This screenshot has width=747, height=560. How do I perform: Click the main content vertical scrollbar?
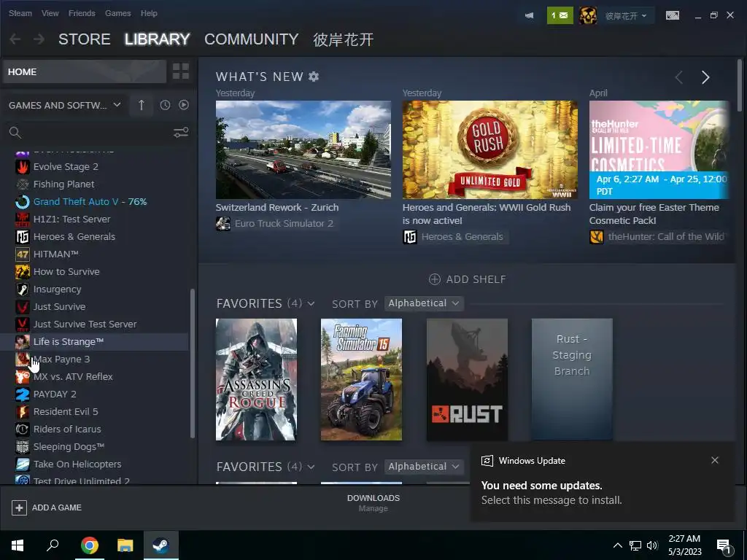(x=740, y=86)
